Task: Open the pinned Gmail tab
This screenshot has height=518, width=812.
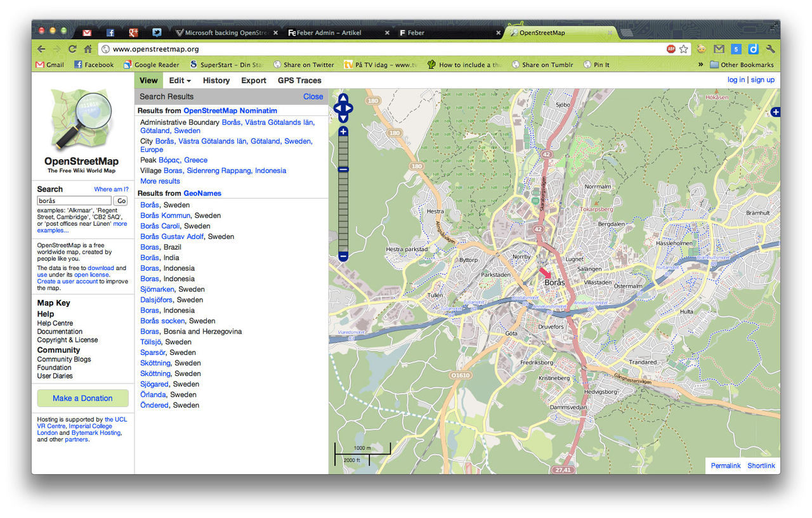Action: point(87,32)
